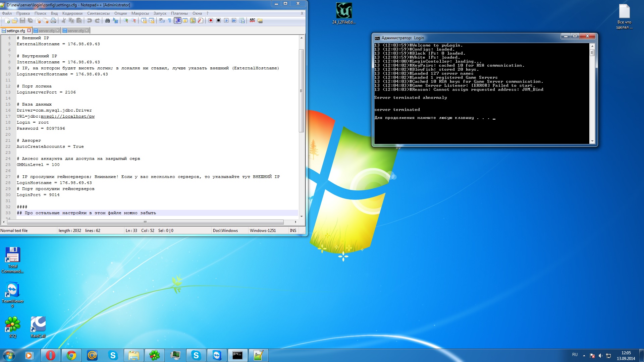Cut selection with the scissors icon
644x362 pixels.
coord(63,20)
